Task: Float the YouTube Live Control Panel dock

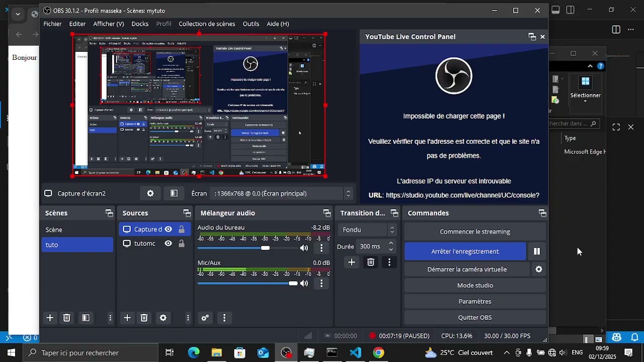Action: (532, 37)
